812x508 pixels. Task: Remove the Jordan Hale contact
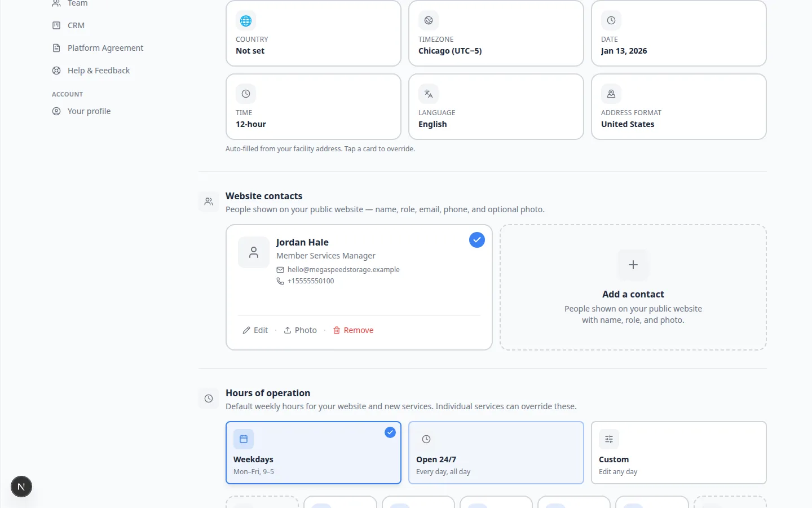353,330
